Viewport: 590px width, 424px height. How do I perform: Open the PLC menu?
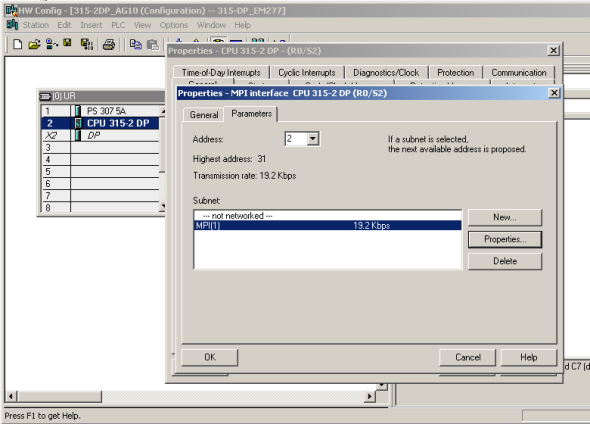click(x=118, y=25)
